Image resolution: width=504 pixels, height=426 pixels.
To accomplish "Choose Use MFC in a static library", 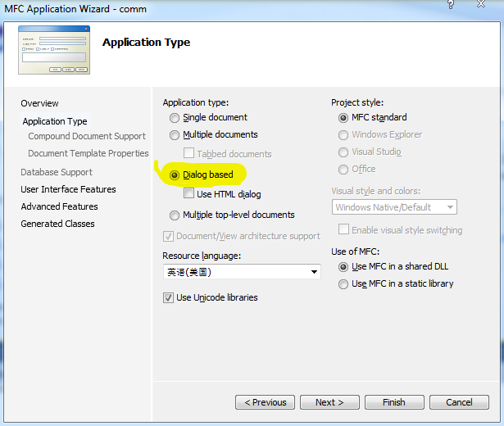I will 343,284.
